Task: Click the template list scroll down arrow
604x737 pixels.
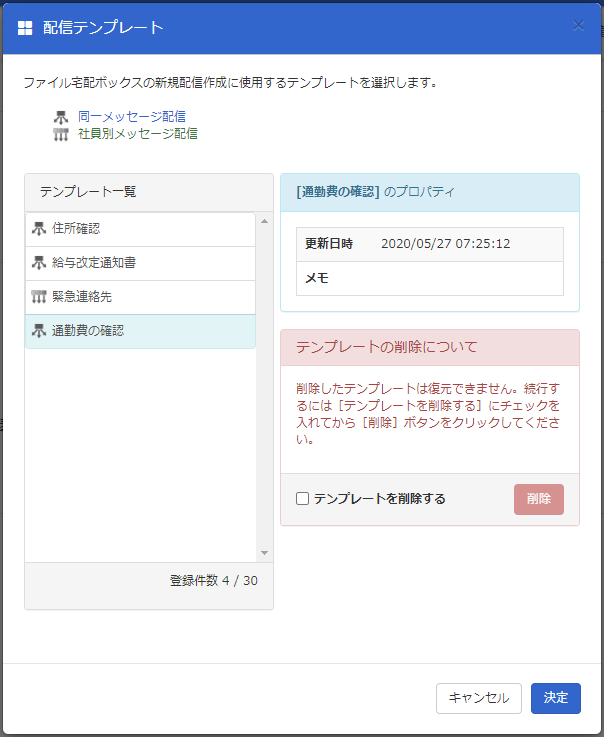Action: pos(264,553)
